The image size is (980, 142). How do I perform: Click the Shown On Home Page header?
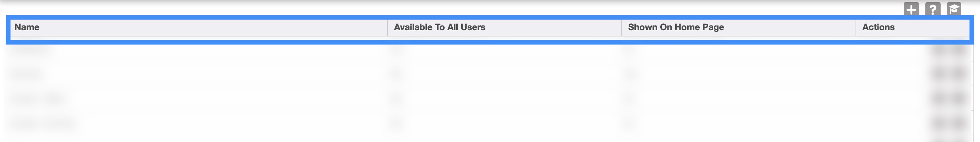[x=676, y=27]
